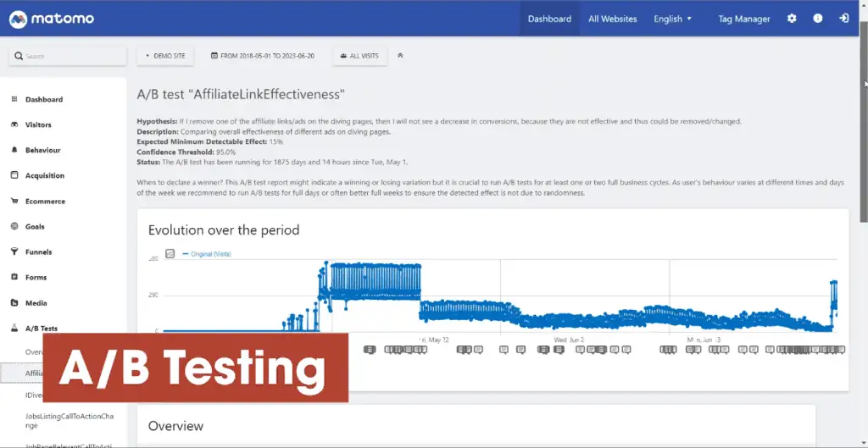
Task: Click the info icon in header
Action: 818,19
